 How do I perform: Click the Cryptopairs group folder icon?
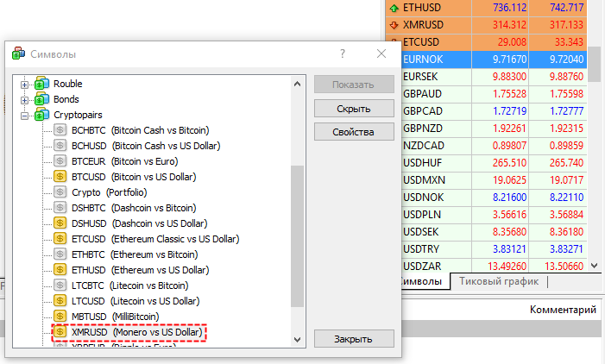point(41,115)
